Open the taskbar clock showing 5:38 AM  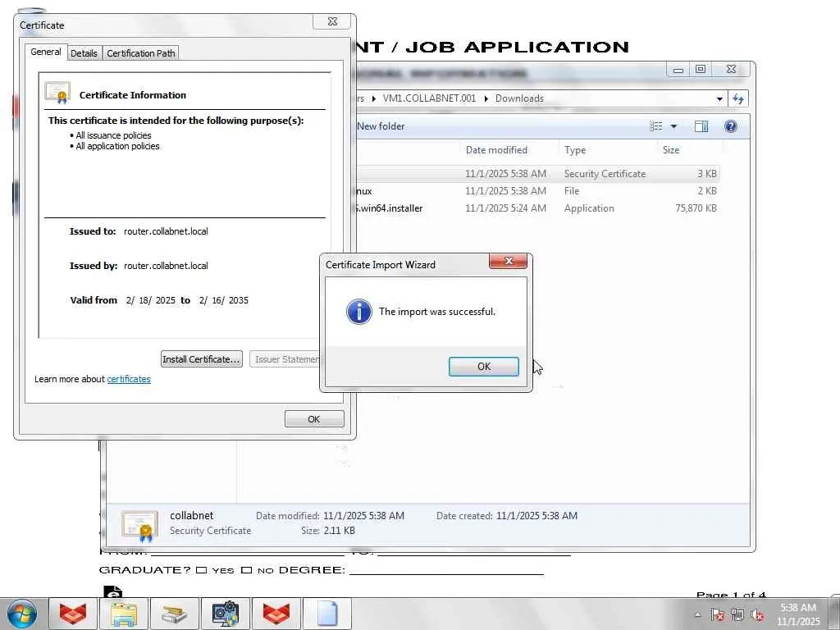click(x=798, y=614)
